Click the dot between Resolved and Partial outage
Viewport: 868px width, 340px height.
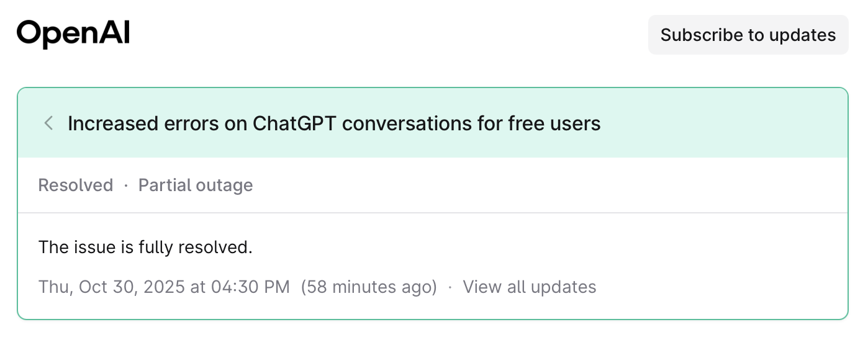126,185
